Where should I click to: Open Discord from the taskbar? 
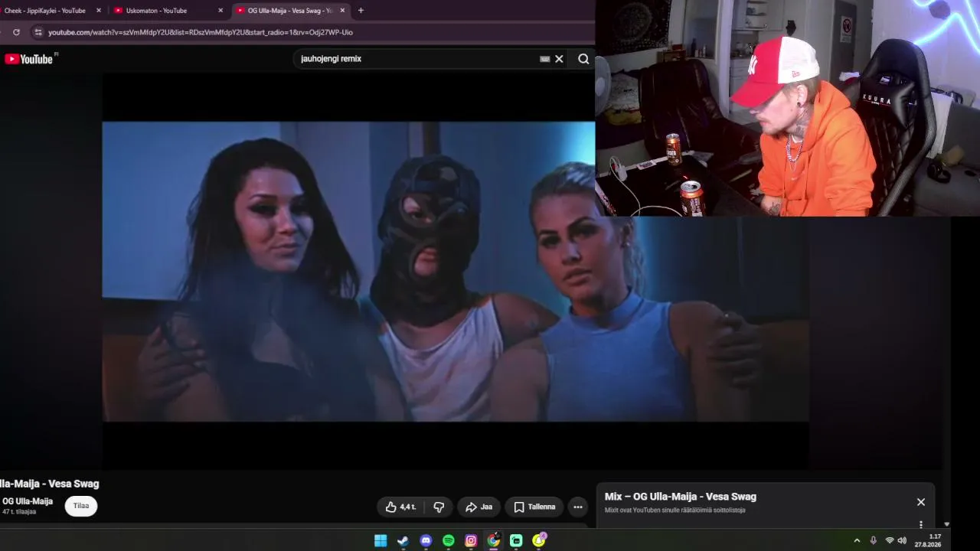[x=426, y=540]
